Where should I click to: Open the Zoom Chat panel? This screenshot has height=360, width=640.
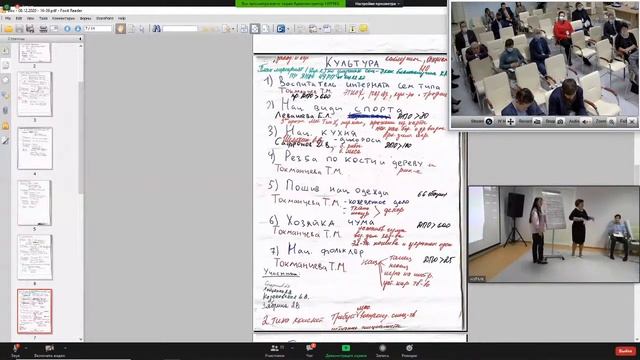pos(310,351)
